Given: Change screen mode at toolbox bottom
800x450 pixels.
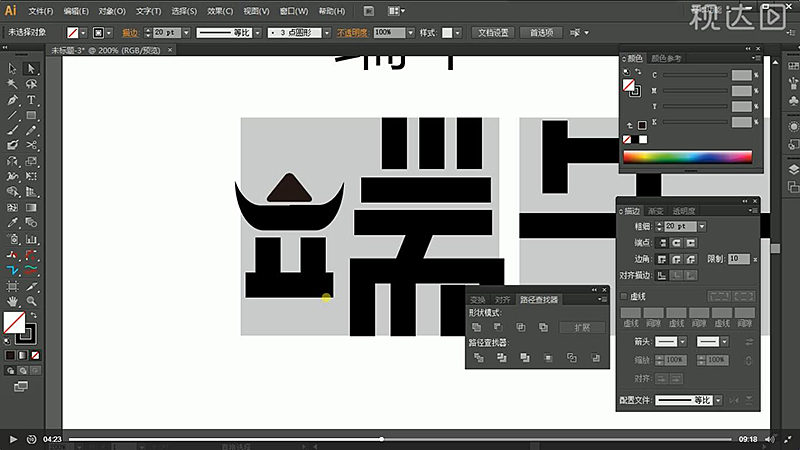Looking at the screenshot, I should coord(21,386).
